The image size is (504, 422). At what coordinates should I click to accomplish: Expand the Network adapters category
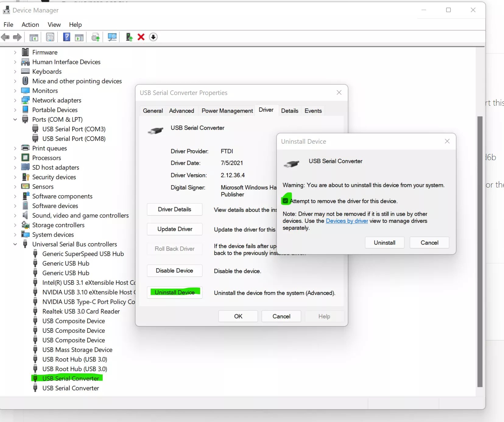coord(15,100)
